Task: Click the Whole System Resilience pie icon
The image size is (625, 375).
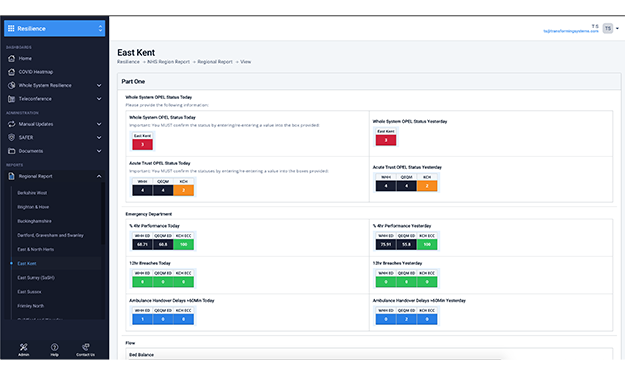Action: (x=12, y=85)
